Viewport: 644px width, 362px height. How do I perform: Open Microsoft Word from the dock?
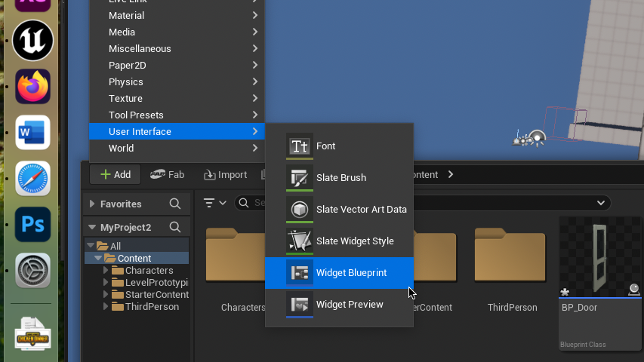[x=32, y=133]
